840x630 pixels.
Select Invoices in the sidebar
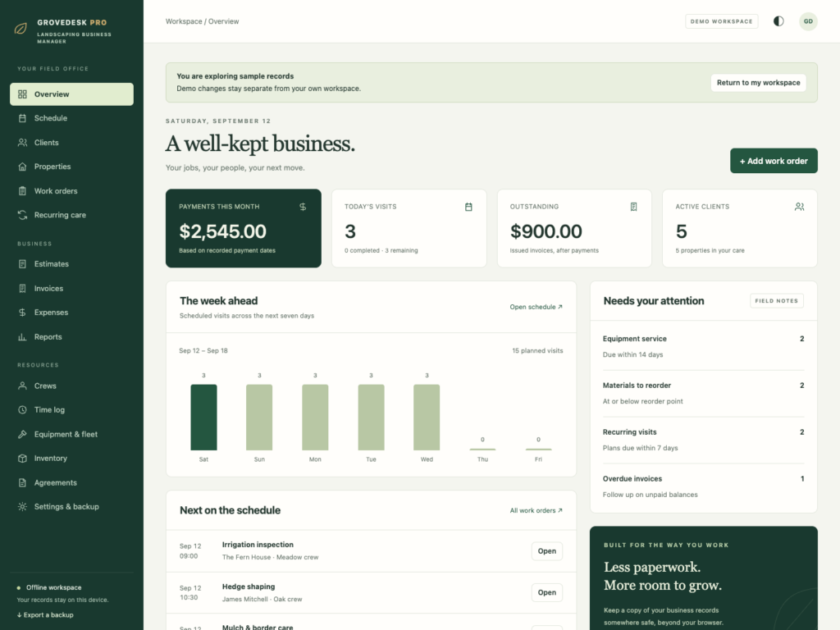click(x=72, y=288)
